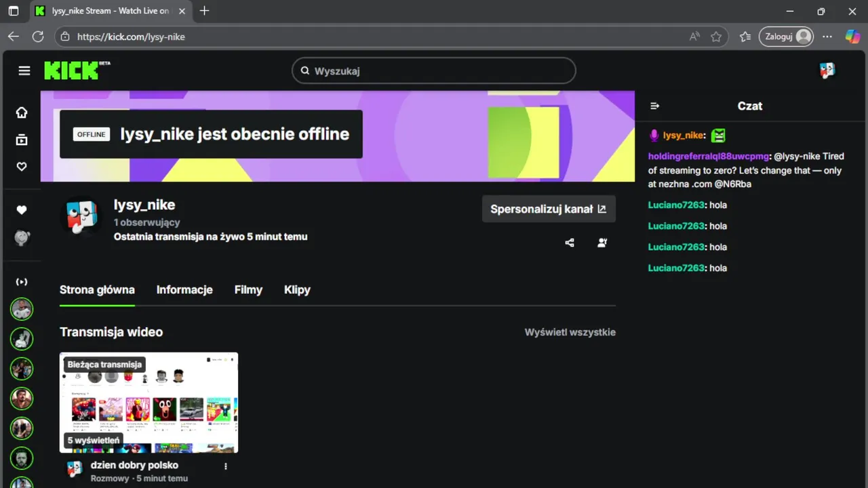Screen dimensions: 868x488
Task: Open Read aloud icon in address bar
Action: pos(694,37)
